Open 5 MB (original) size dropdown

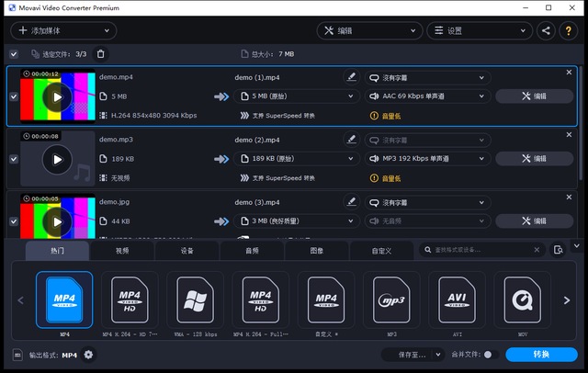pos(296,96)
